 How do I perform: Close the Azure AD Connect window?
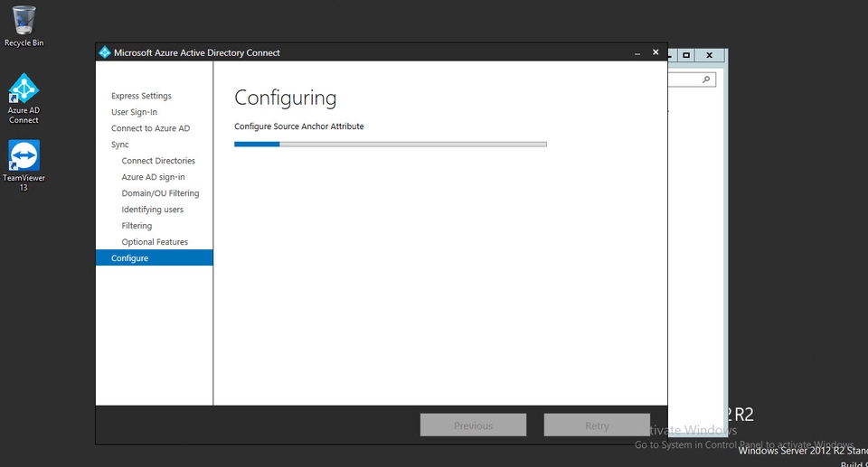656,52
